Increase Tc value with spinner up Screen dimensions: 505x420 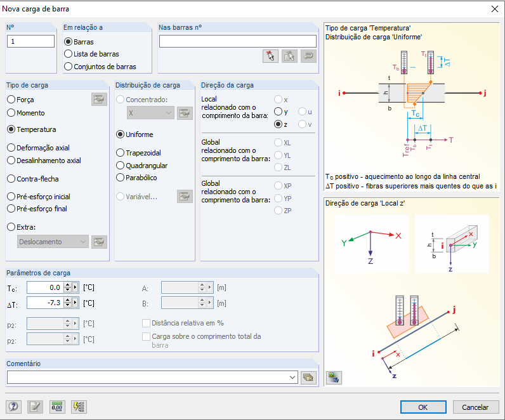click(68, 285)
